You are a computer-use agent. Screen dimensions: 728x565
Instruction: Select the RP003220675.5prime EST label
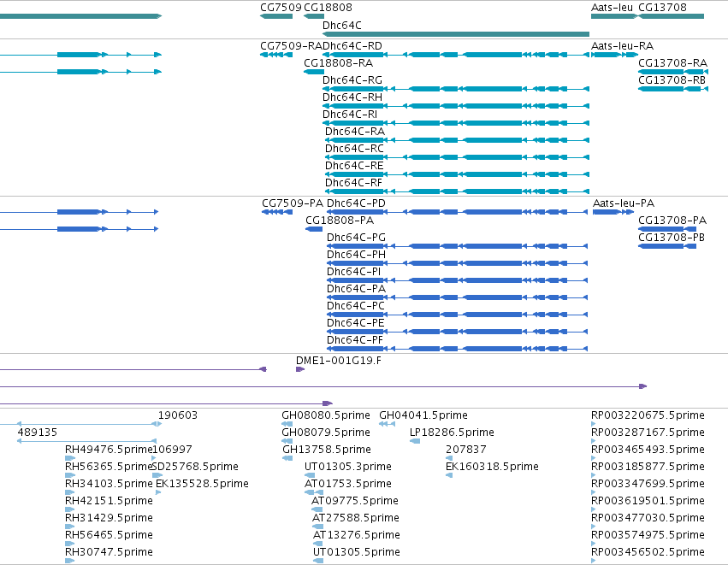click(x=648, y=415)
